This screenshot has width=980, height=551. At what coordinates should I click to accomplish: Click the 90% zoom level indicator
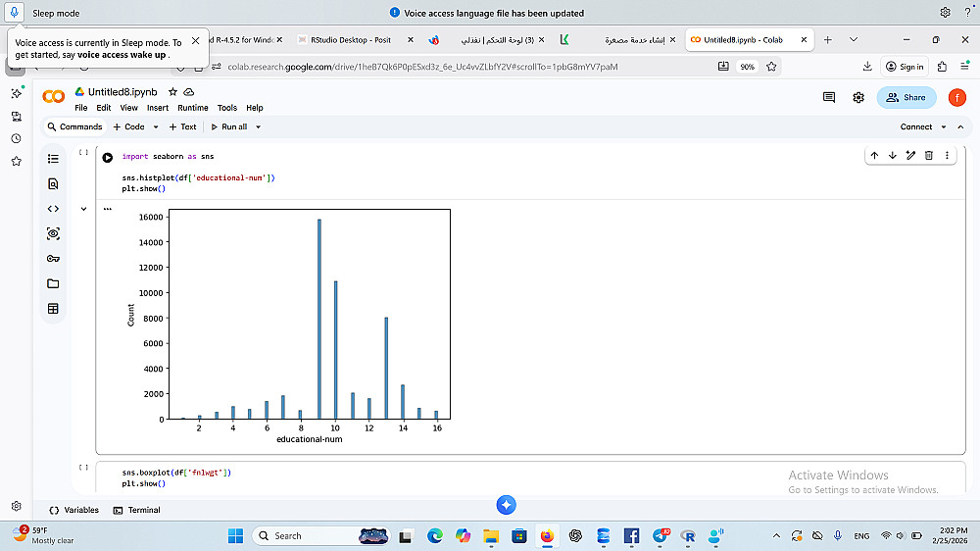coord(747,67)
